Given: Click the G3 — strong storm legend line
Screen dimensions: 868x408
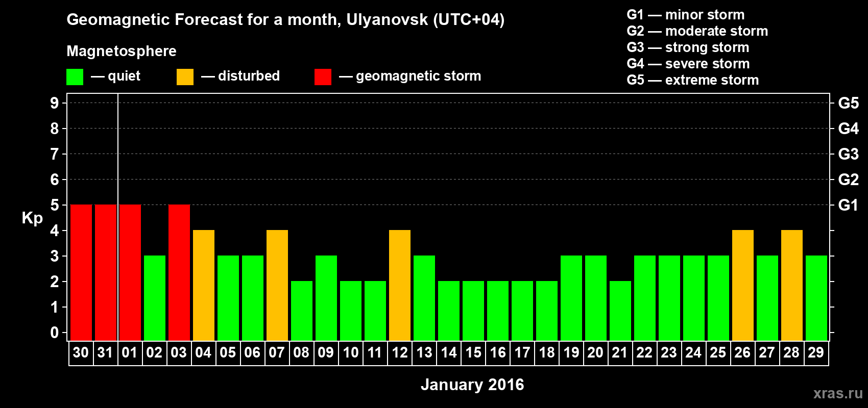Looking at the screenshot, I should (688, 47).
